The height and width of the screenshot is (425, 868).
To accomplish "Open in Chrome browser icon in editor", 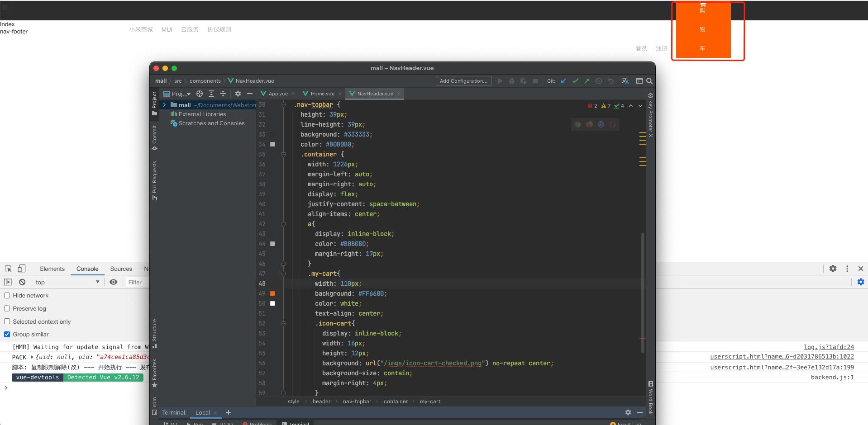I will 577,124.
